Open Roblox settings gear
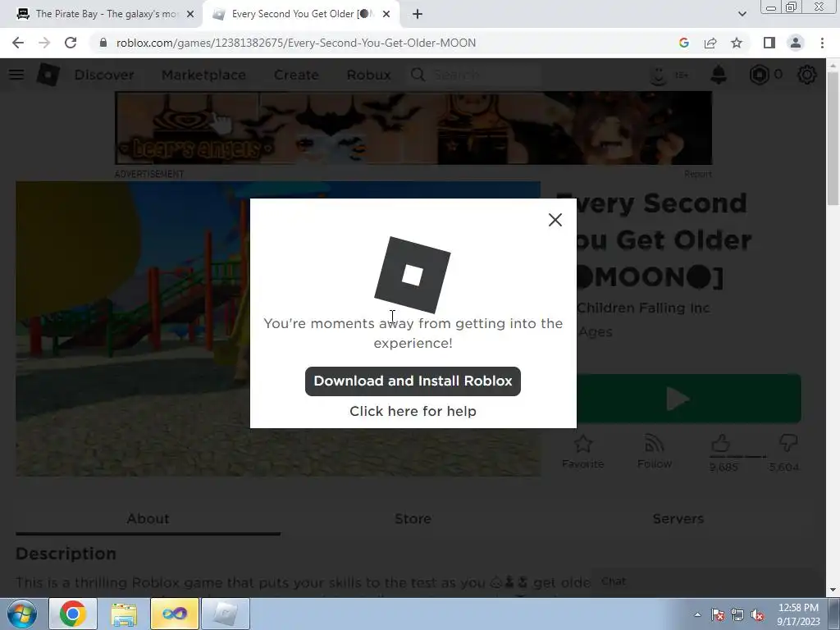 pyautogui.click(x=807, y=75)
